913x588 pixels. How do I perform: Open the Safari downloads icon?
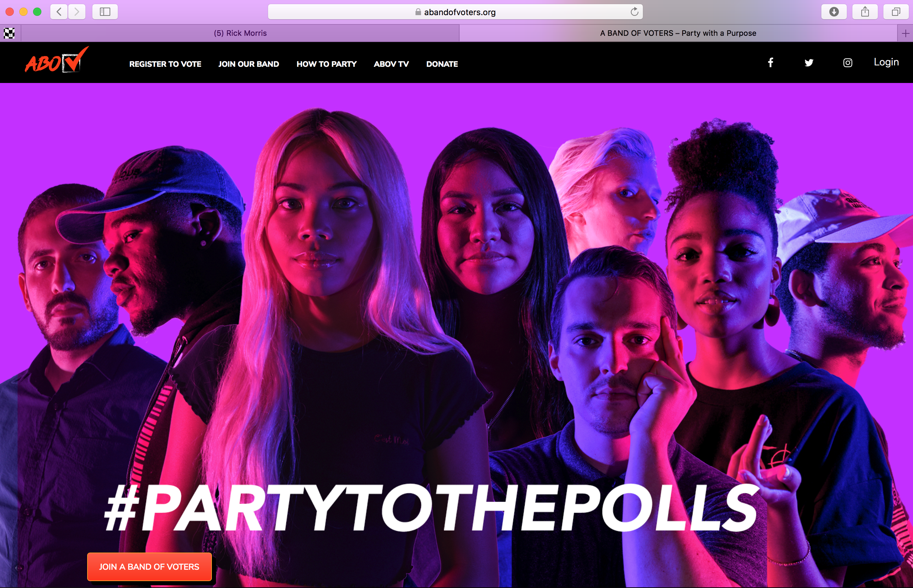click(834, 12)
